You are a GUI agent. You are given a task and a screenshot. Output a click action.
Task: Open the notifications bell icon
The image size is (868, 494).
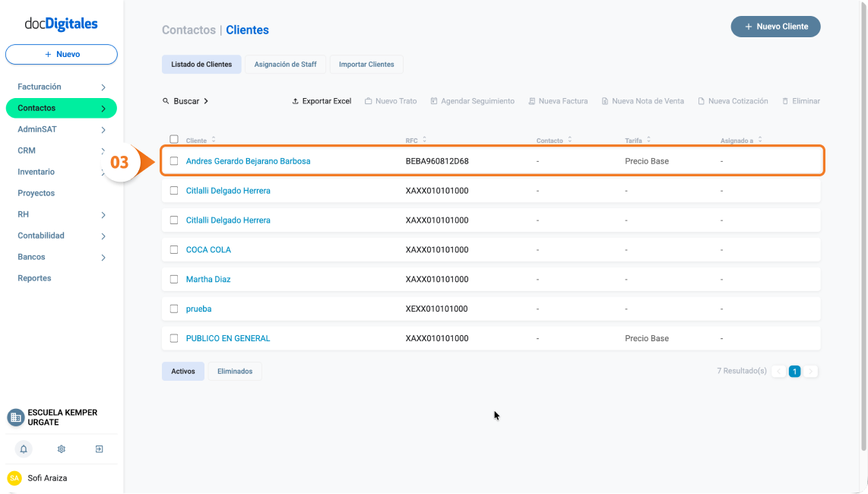tap(24, 449)
